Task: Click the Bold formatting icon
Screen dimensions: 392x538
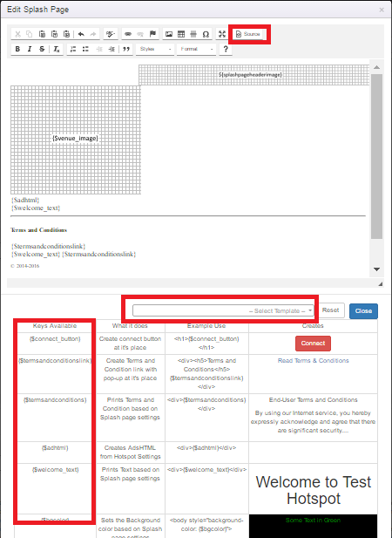Action: tap(17, 49)
